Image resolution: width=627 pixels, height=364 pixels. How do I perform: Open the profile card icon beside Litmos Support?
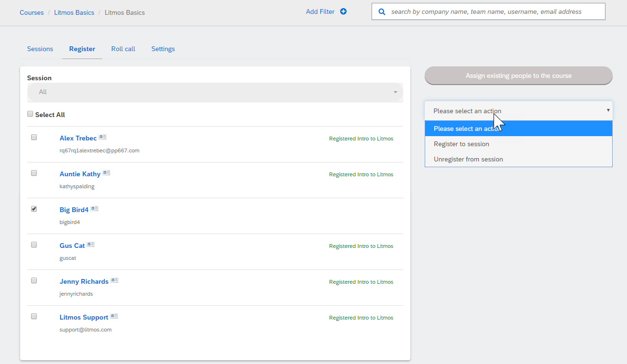pyautogui.click(x=114, y=316)
